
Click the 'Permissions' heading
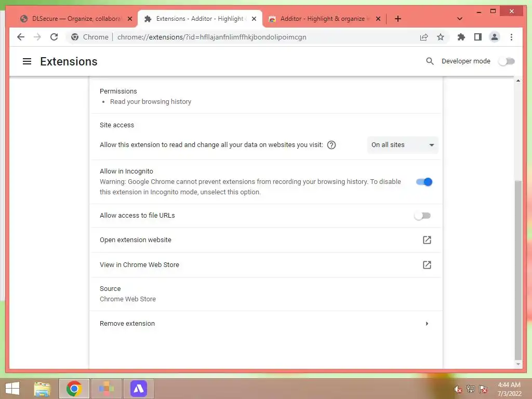118,91
